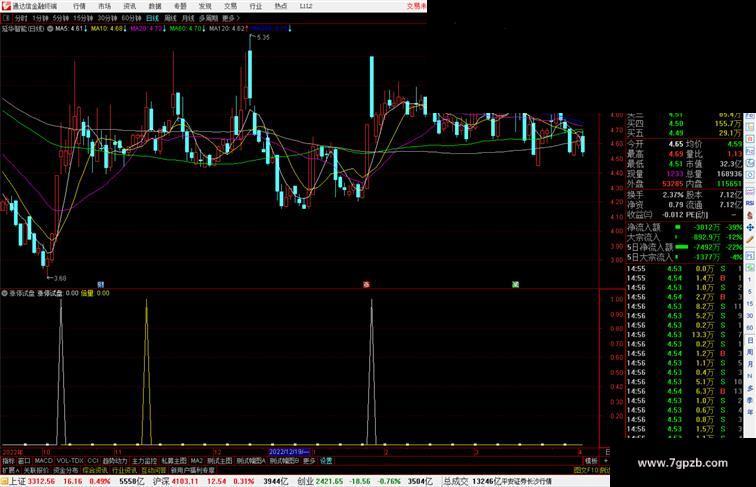Open the 资金分布 tab
This screenshot has width=756, height=487.
click(66, 470)
